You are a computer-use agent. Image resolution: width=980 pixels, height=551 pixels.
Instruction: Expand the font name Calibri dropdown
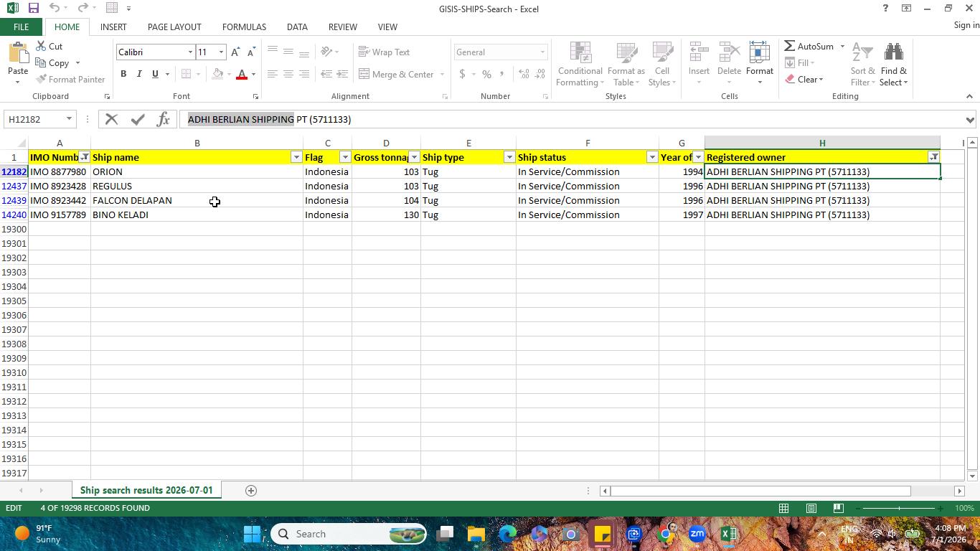click(x=190, y=52)
